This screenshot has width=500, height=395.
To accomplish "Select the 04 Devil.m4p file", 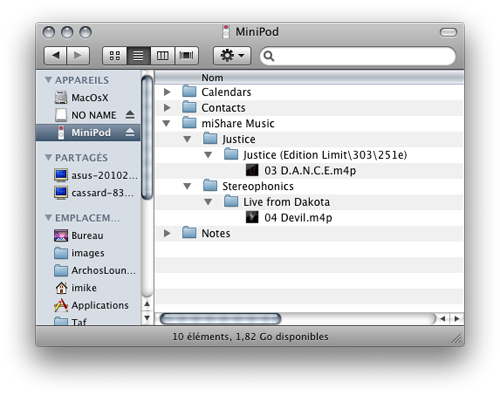I will (298, 218).
